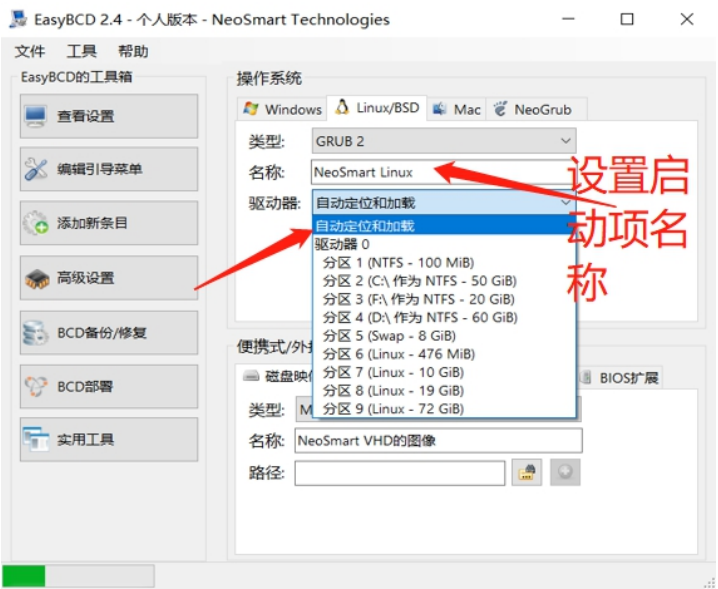Click the penguin icon on Linux/BSD tab
Image resolution: width=718 pixels, height=589 pixels.
(342, 107)
